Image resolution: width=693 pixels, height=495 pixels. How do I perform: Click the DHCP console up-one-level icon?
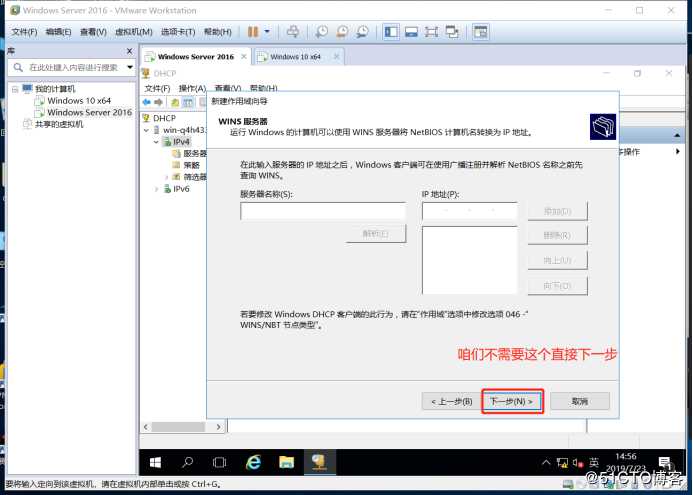coord(175,103)
